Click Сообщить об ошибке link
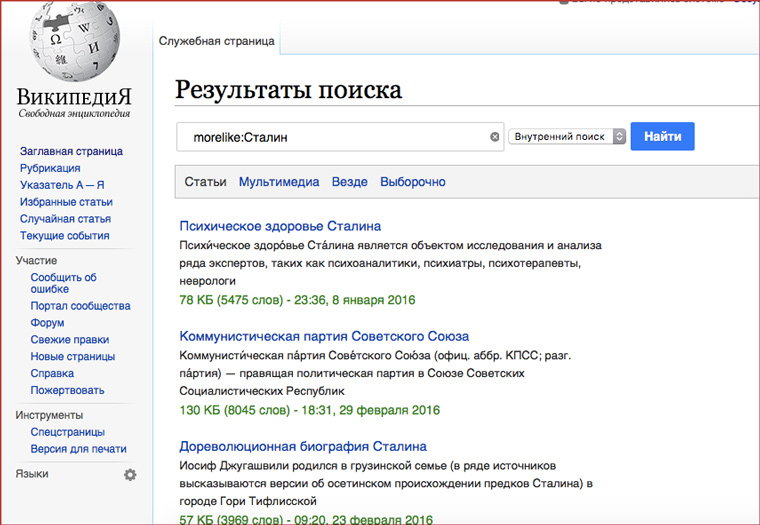This screenshot has height=525, width=760. click(x=63, y=283)
